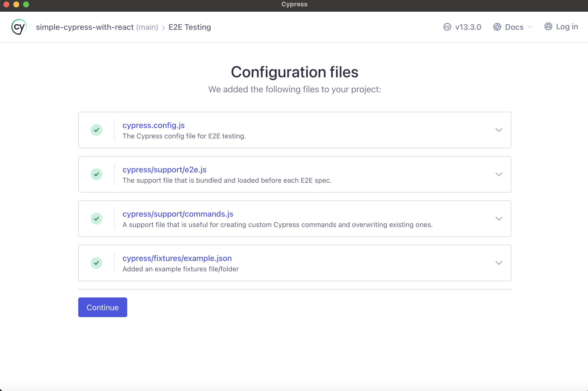Click Log in link
The width and height of the screenshot is (588, 391).
(x=567, y=27)
